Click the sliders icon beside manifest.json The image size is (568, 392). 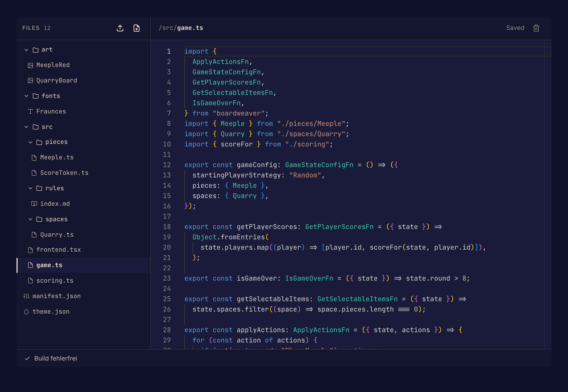26,296
